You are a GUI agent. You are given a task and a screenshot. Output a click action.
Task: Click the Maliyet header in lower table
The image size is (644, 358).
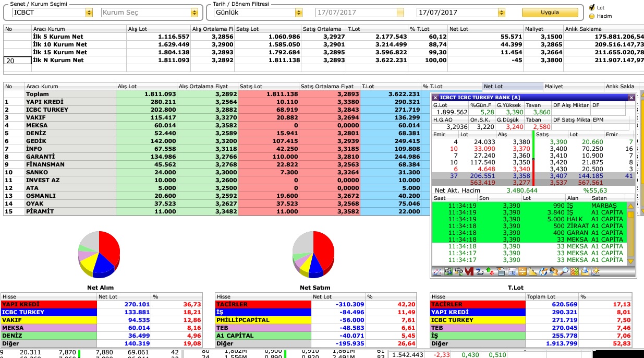tap(573, 86)
